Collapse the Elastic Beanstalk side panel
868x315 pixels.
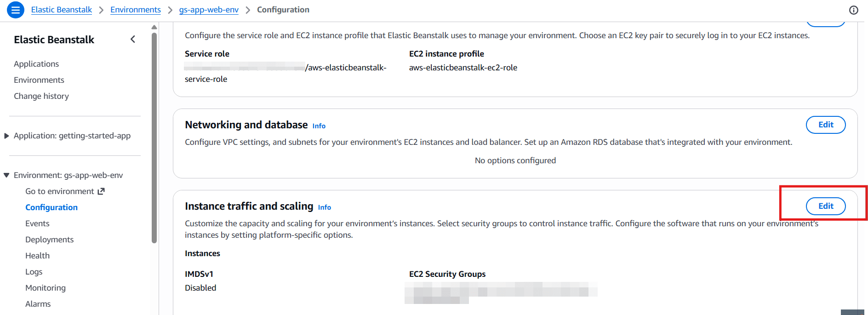point(133,40)
